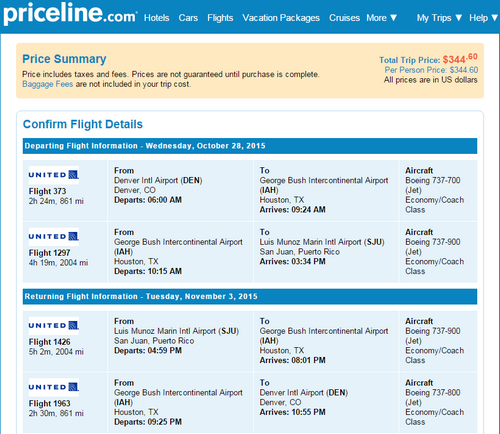The height and width of the screenshot is (434, 500).
Task: Click United logo for Flight 1426
Action: [54, 326]
